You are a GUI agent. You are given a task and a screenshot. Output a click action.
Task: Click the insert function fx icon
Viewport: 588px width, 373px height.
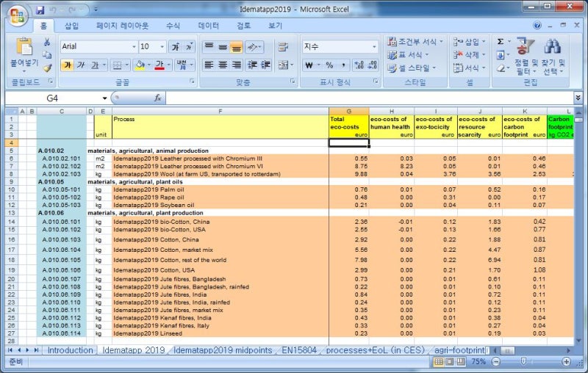coord(157,98)
